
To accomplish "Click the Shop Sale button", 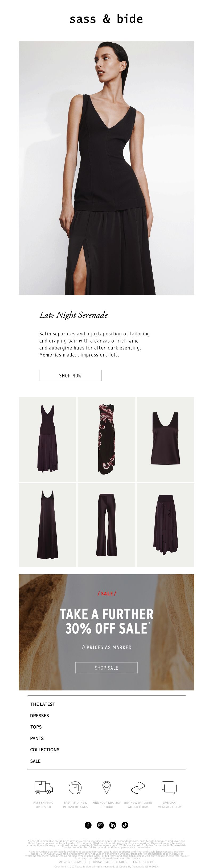I will pos(106,668).
